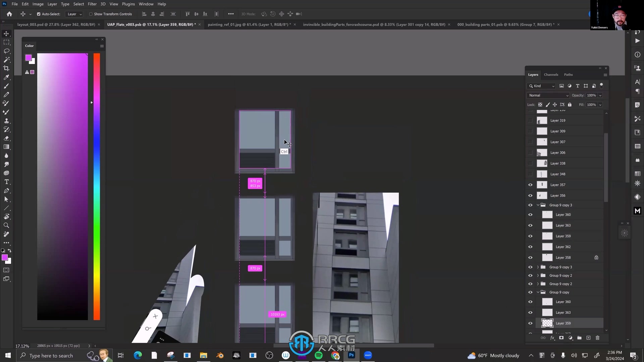The image size is (644, 362).
Task: Open the Window menu
Action: pos(146,4)
